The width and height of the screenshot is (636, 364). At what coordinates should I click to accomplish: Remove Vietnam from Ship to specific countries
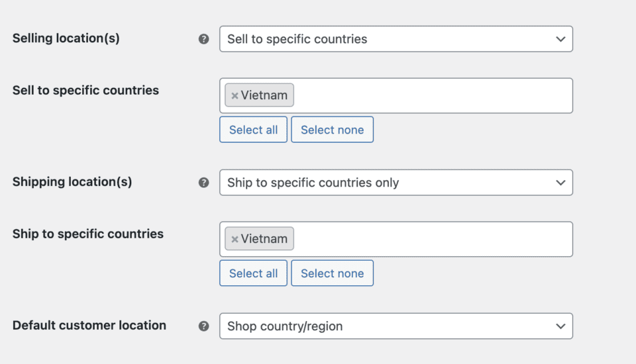point(235,239)
